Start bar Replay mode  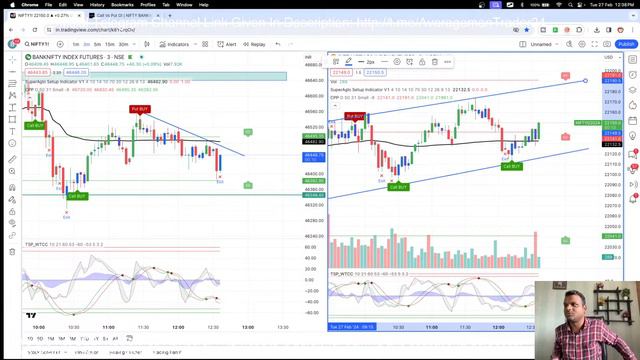(x=254, y=44)
